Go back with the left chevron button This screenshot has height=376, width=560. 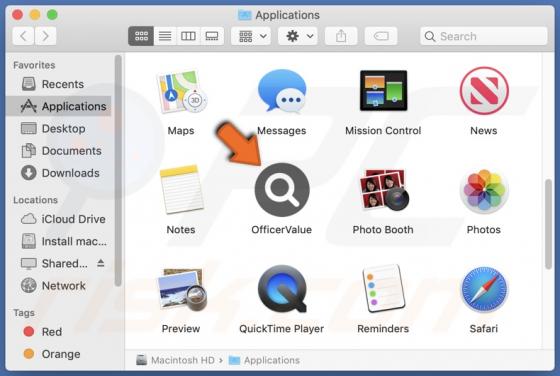pos(23,36)
